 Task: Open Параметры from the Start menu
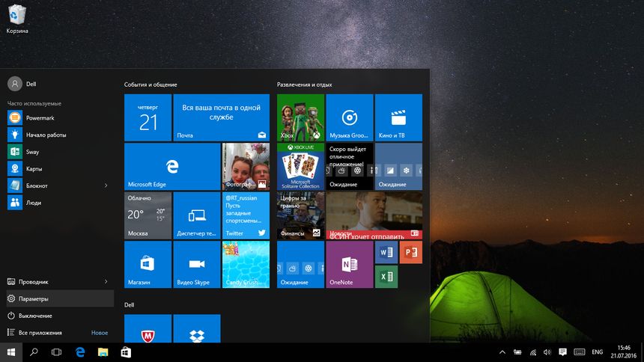tap(34, 298)
